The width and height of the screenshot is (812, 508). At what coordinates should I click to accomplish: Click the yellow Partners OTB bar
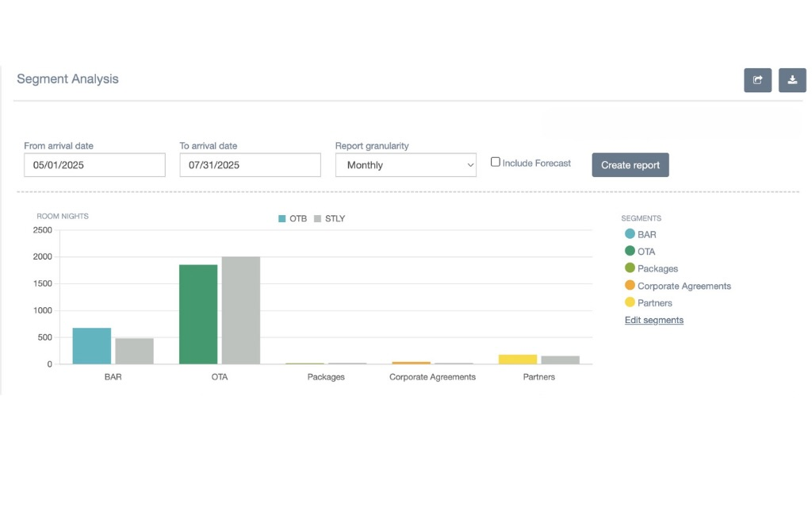(x=518, y=360)
